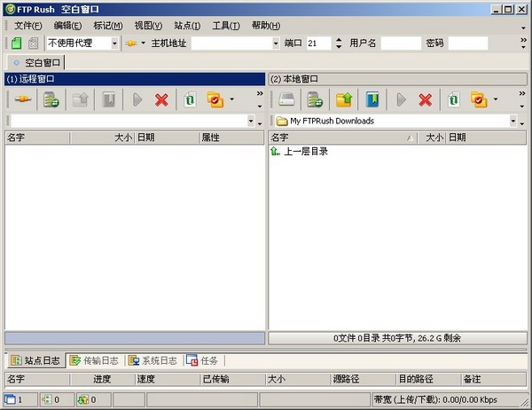Click the refresh icon in local pane toolbar

[453, 100]
